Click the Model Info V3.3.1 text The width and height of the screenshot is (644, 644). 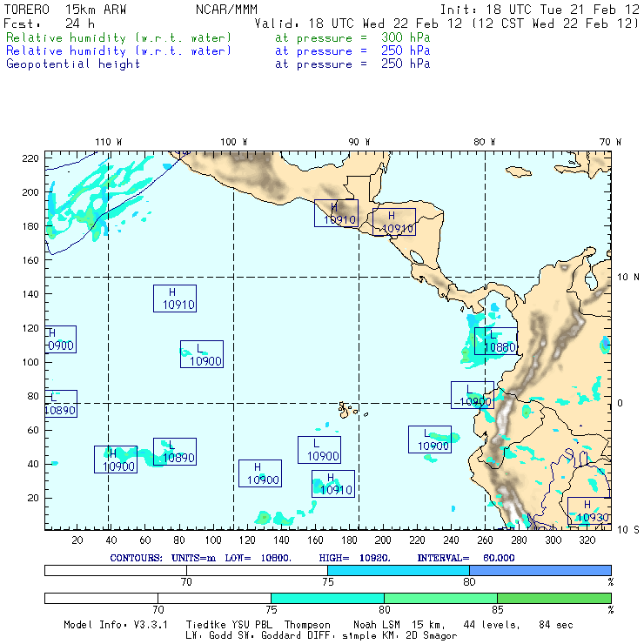116,625
